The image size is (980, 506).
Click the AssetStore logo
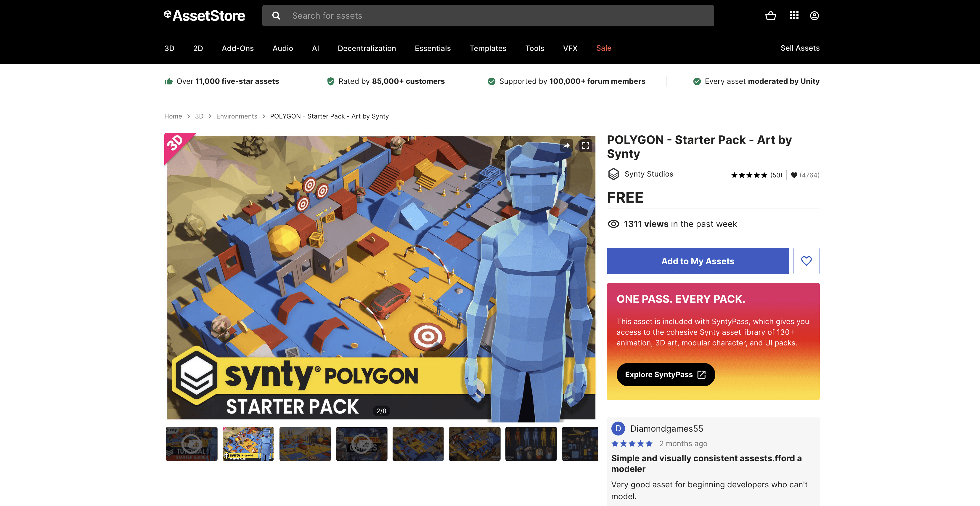click(x=205, y=16)
